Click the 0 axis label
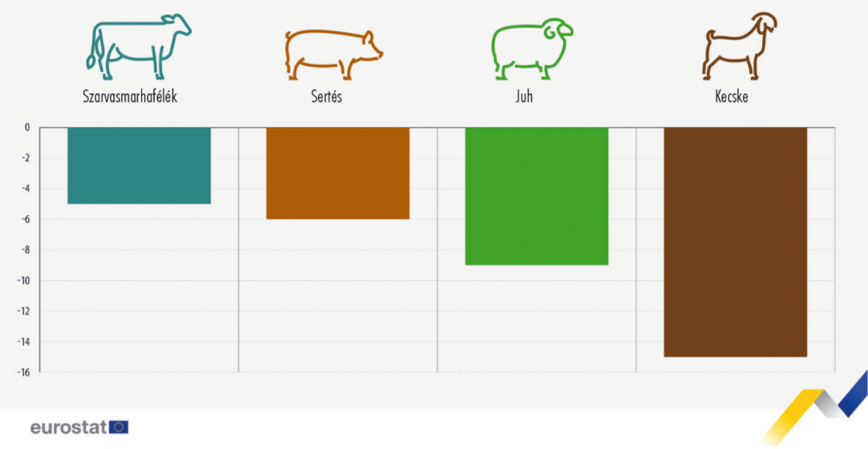Screen dimensions: 868x449 pos(27,127)
